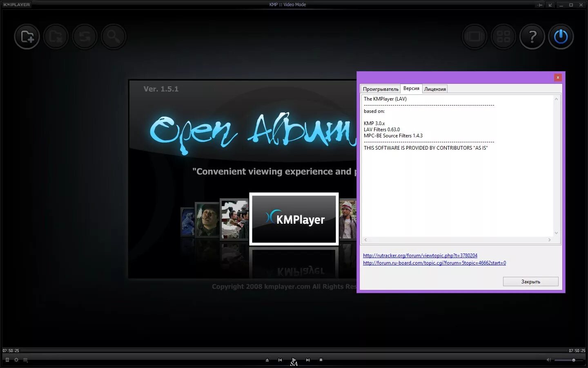Screen dimensions: 588x368
Task: Mute audio via speaker icon
Action: pos(548,360)
